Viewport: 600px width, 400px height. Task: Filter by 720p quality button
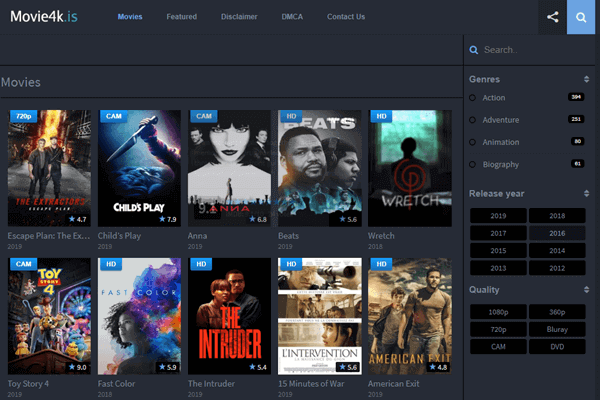click(x=498, y=329)
